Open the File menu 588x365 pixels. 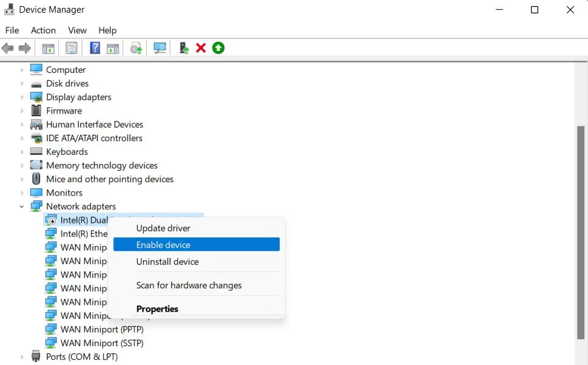pos(12,30)
